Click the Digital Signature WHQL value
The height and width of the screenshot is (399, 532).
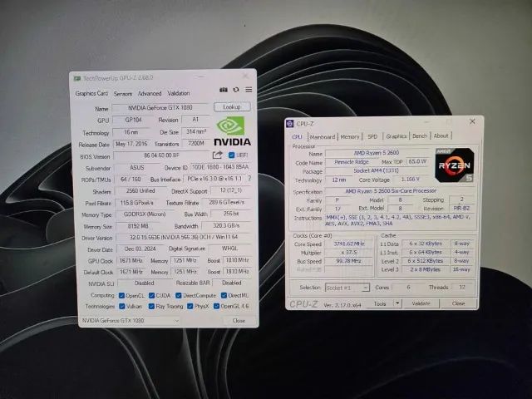click(x=229, y=249)
